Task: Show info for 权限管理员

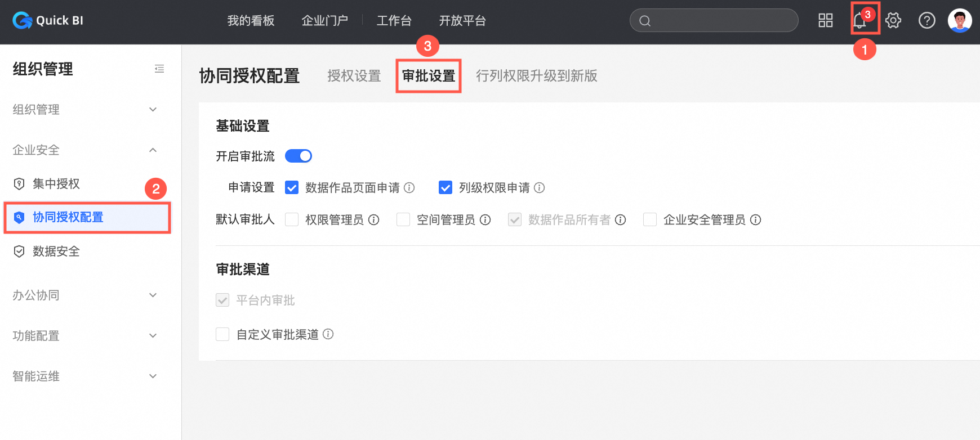Action: [374, 219]
